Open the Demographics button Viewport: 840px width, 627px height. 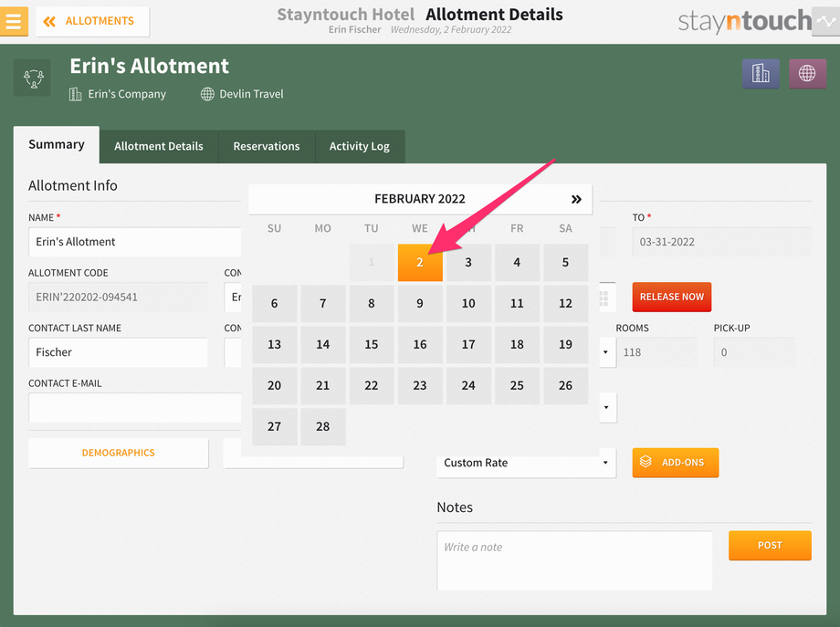[x=119, y=453]
